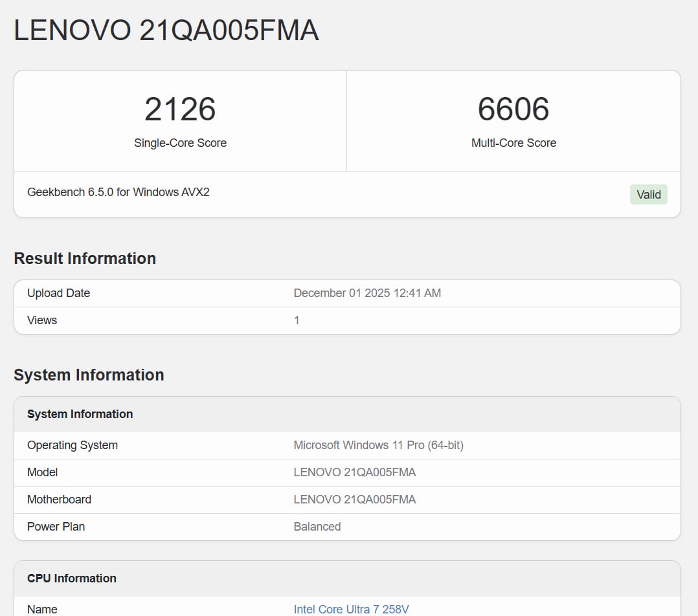Click the Views count value 1

(297, 320)
